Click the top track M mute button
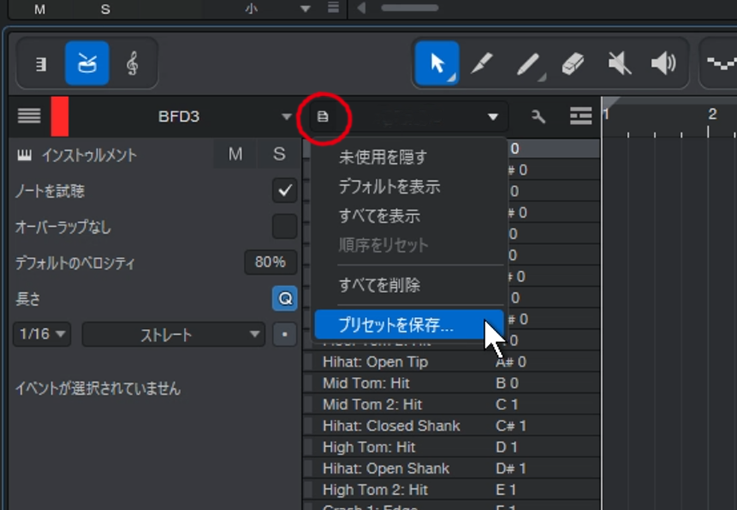This screenshot has width=737, height=510. (40, 9)
